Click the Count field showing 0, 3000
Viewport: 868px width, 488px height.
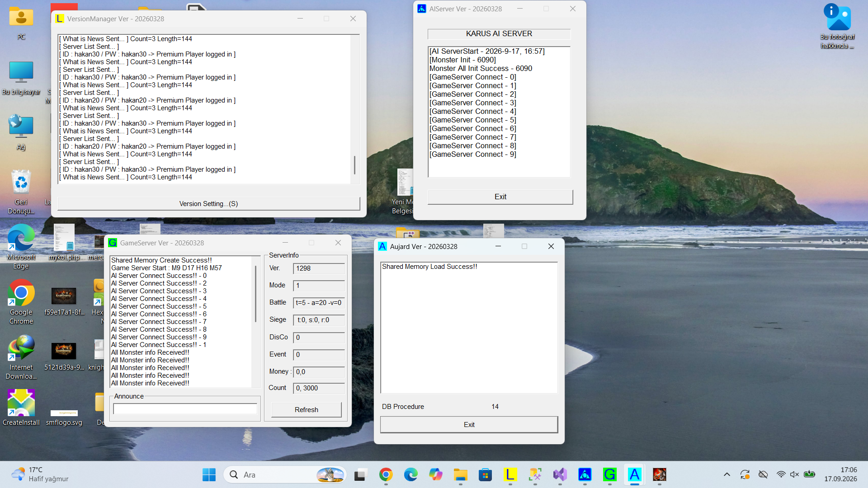point(319,388)
